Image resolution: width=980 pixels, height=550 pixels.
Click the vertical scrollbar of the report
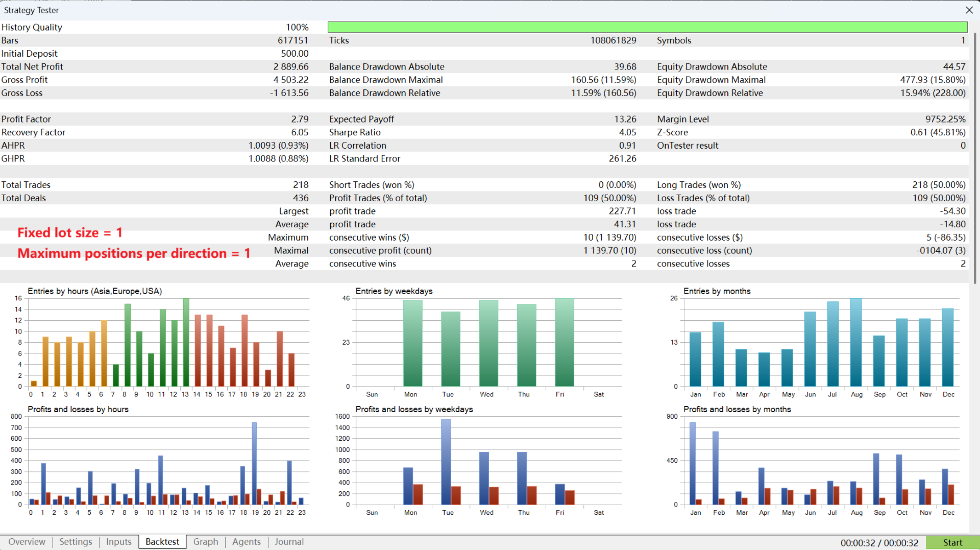(x=975, y=158)
